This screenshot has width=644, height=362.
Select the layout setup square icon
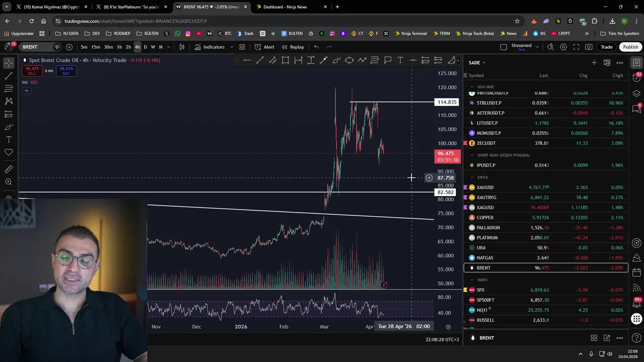tap(504, 47)
